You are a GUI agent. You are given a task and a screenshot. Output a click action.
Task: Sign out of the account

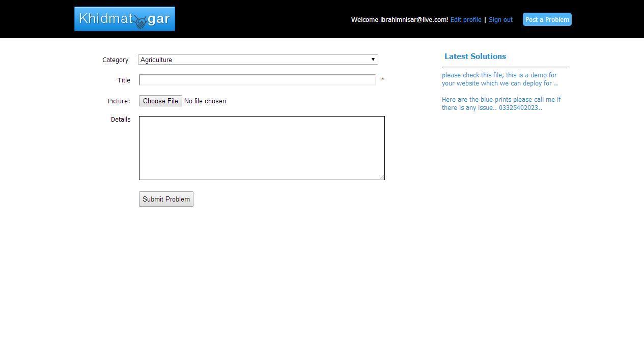pyautogui.click(x=500, y=19)
